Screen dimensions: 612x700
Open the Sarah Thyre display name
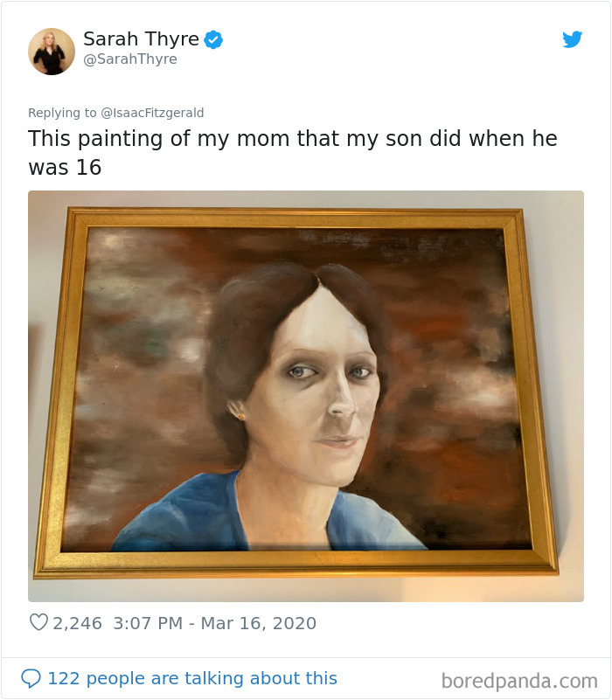141,39
